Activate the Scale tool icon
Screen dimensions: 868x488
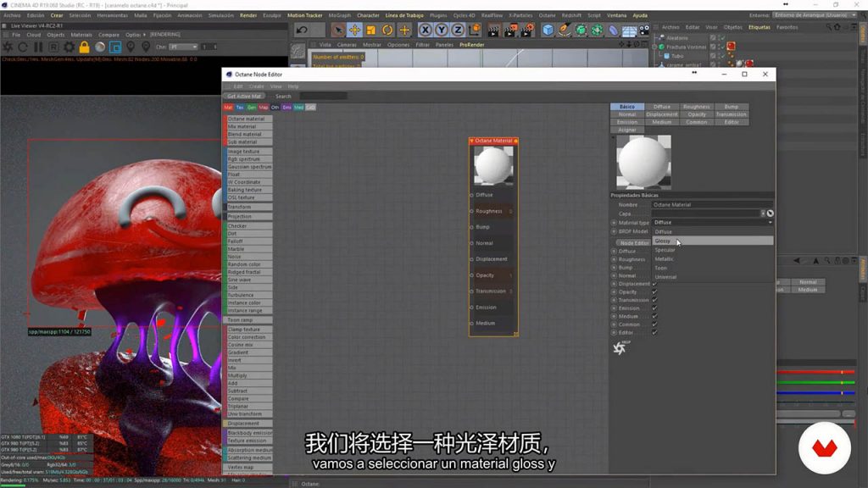[x=371, y=30]
